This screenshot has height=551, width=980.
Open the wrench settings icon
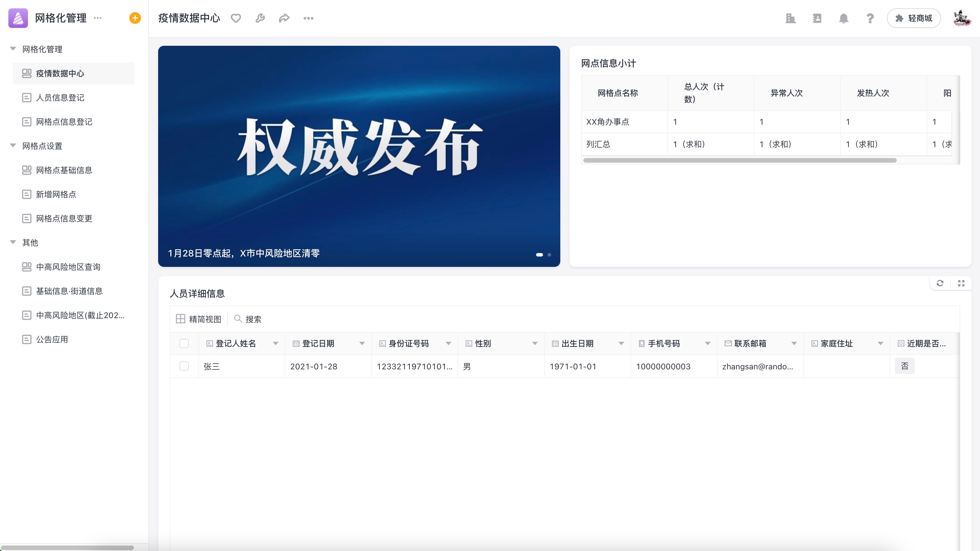[260, 18]
